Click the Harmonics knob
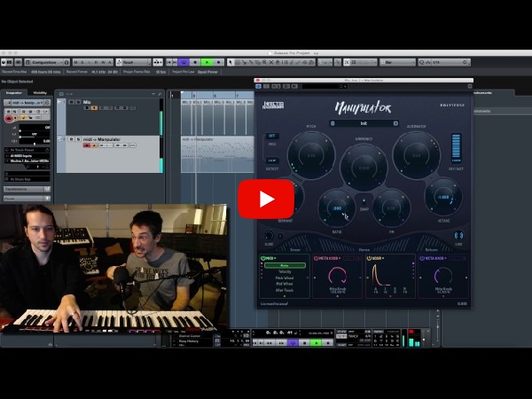Screen dimensions: 532x399 [364, 168]
